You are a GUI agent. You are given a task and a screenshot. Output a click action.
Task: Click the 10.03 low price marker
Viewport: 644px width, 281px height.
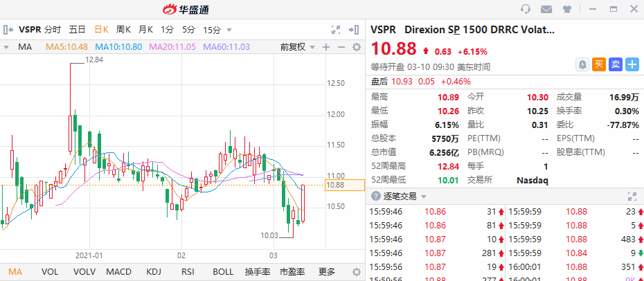pyautogui.click(x=269, y=235)
